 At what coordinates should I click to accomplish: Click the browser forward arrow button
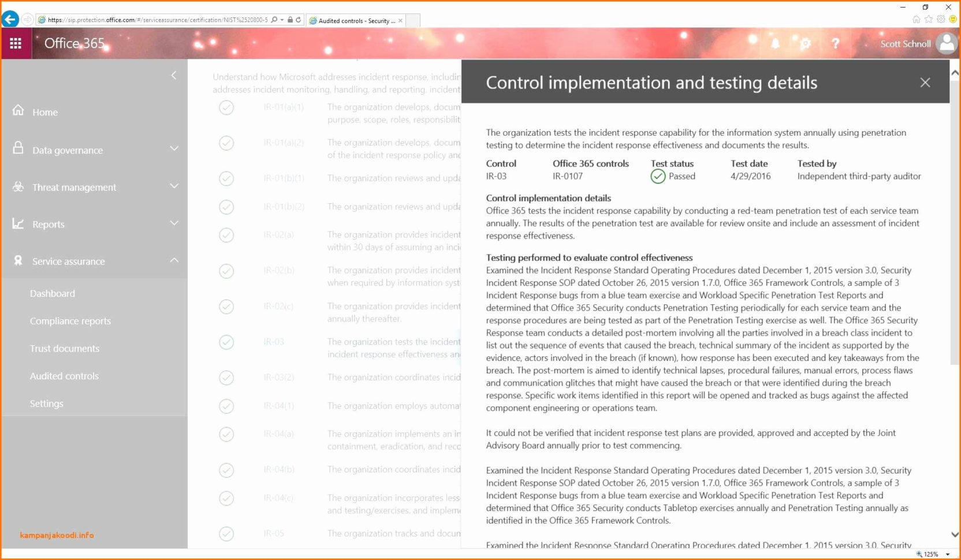27,20
